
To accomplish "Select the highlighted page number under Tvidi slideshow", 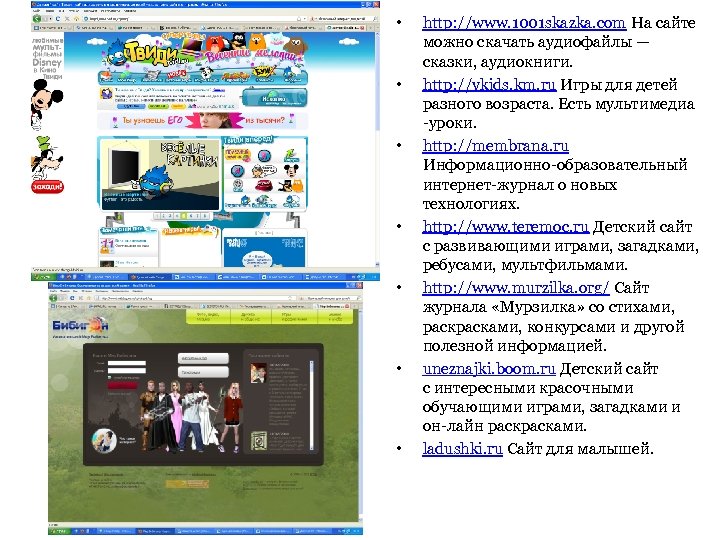I will coord(184,215).
